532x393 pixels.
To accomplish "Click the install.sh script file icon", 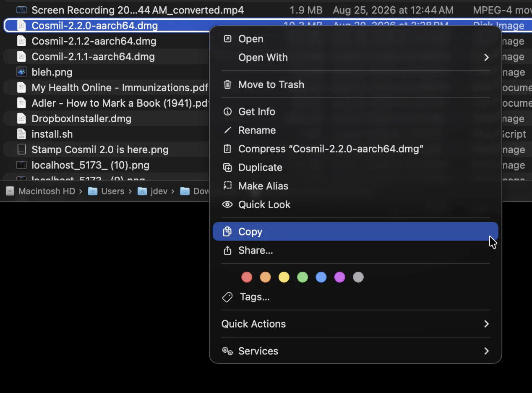I will tap(21, 134).
